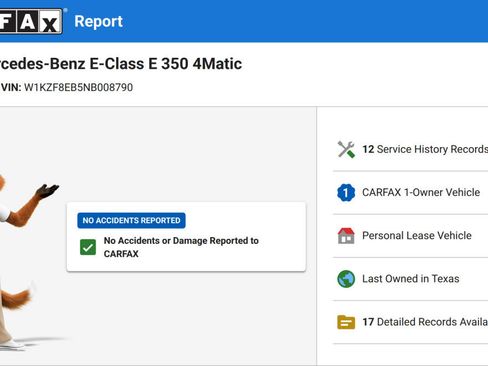Viewport: 488px width, 366px height.
Task: Click the green checkmark box
Action: [88, 247]
